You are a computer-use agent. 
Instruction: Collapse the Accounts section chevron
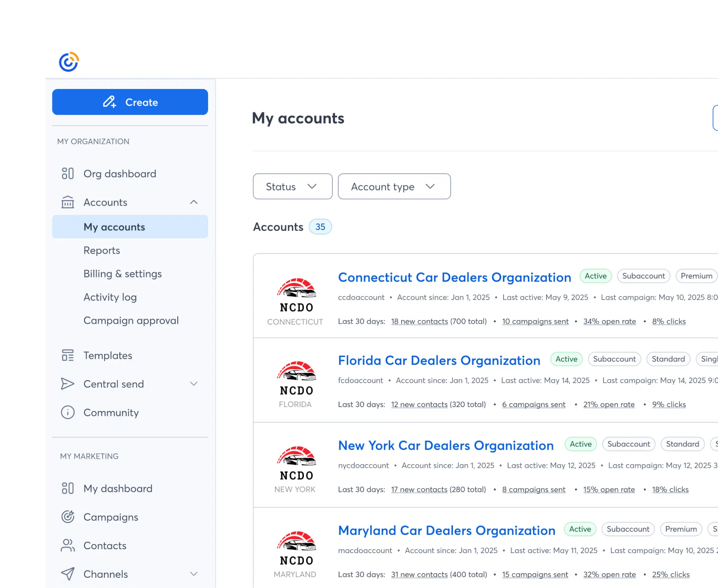(194, 202)
